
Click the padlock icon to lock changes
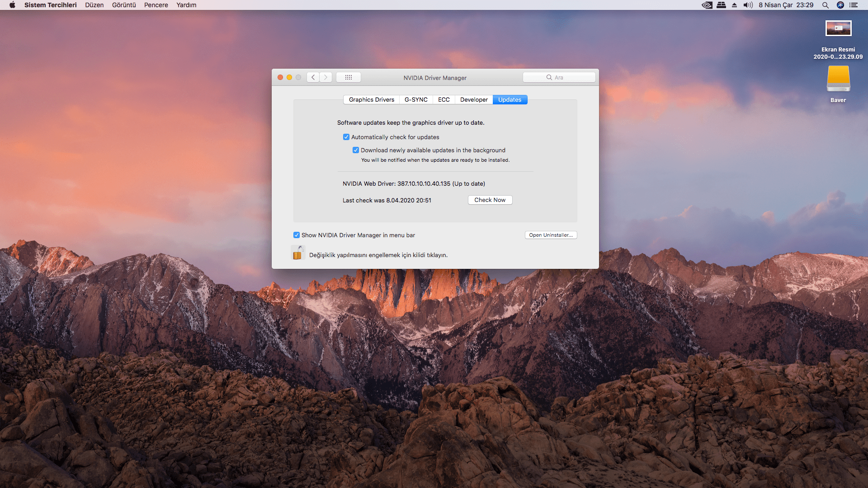point(297,253)
